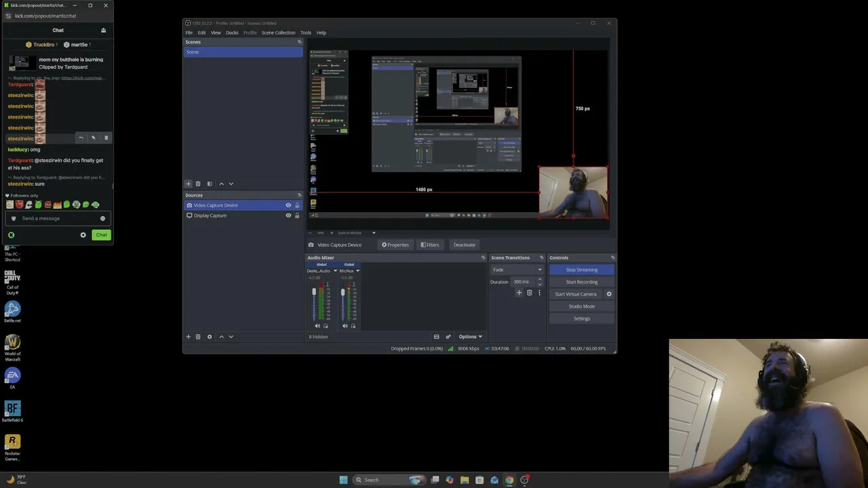Unlock the Display Capture source
This screenshot has height=488, width=868.
click(297, 216)
